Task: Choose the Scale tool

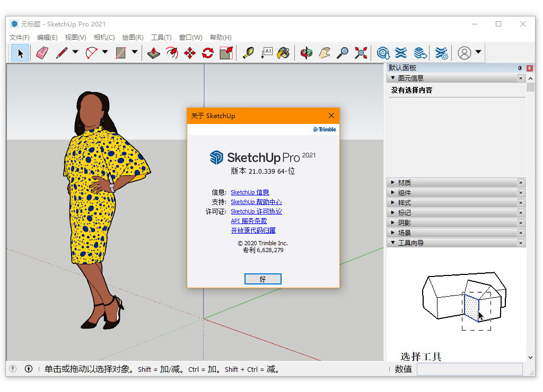Action: pos(226,53)
